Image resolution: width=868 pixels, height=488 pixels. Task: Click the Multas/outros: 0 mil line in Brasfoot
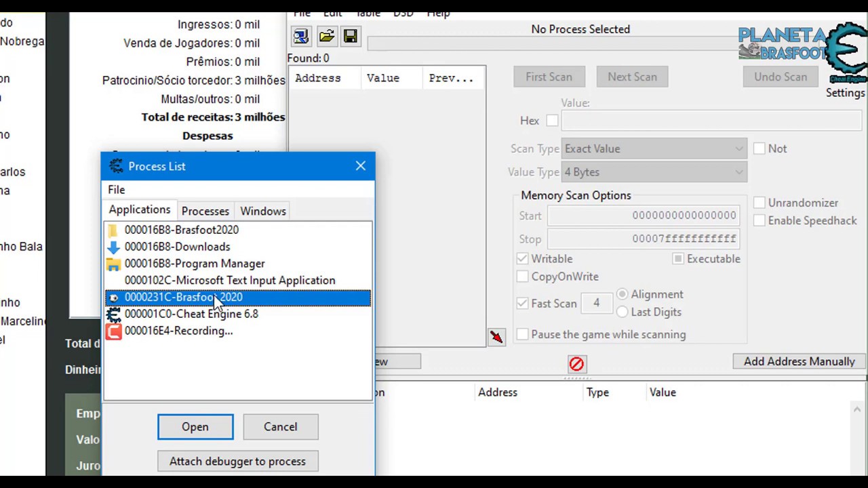(x=210, y=99)
